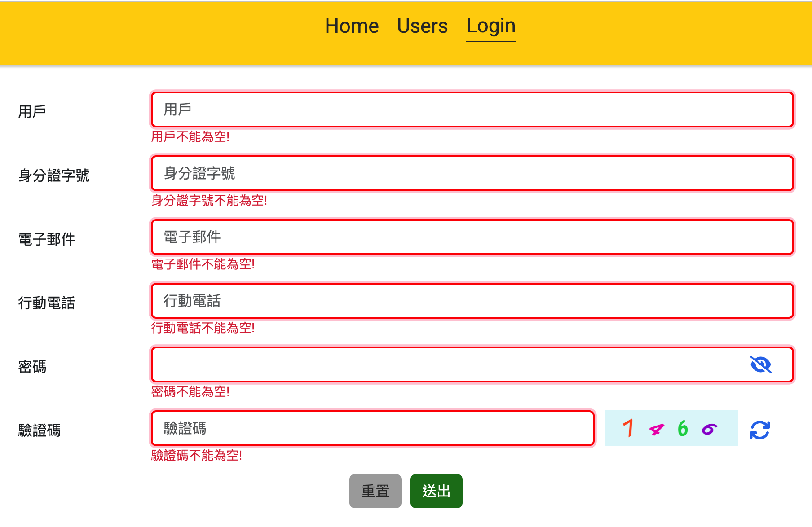
Task: Click the 身分證字號 label on the left
Action: click(54, 175)
